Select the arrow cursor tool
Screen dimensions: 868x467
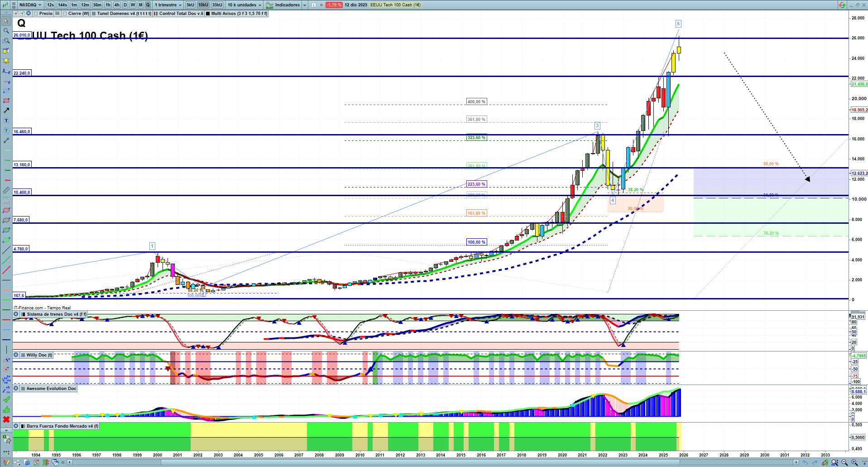(6, 21)
